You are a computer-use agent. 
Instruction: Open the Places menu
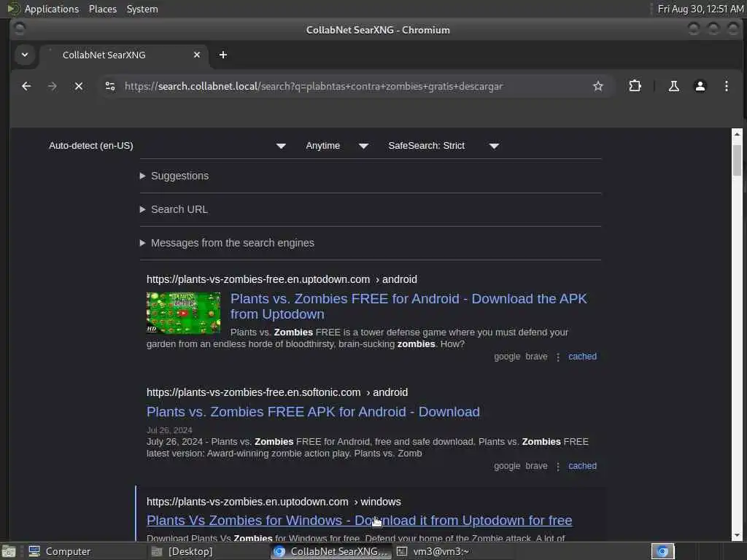click(102, 9)
